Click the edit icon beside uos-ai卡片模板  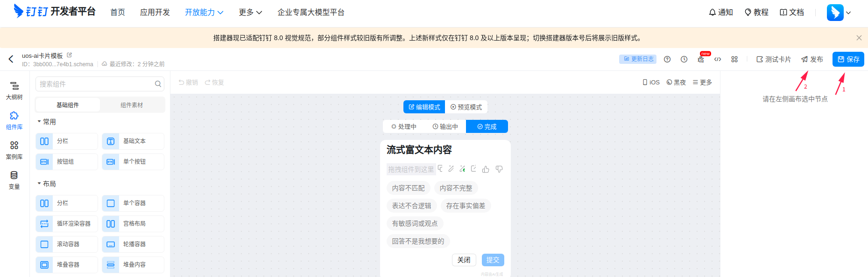point(70,55)
